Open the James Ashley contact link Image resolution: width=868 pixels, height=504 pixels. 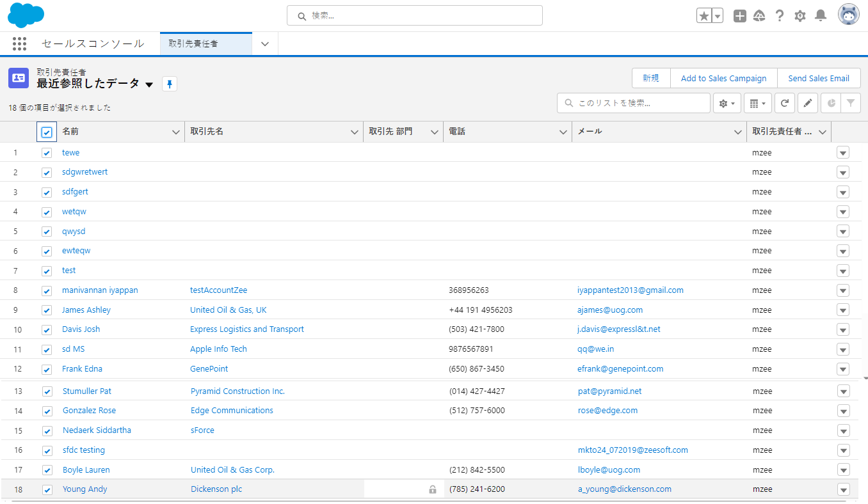coord(86,310)
